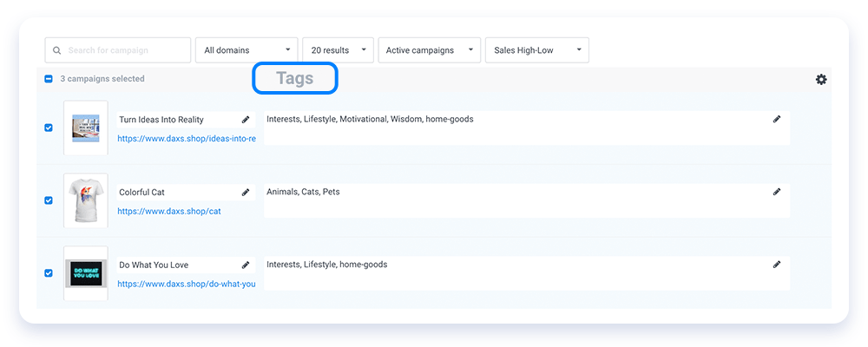Image resolution: width=868 pixels, height=347 pixels.
Task: Edit tags for the Colorful Cat campaign
Action: tap(777, 192)
